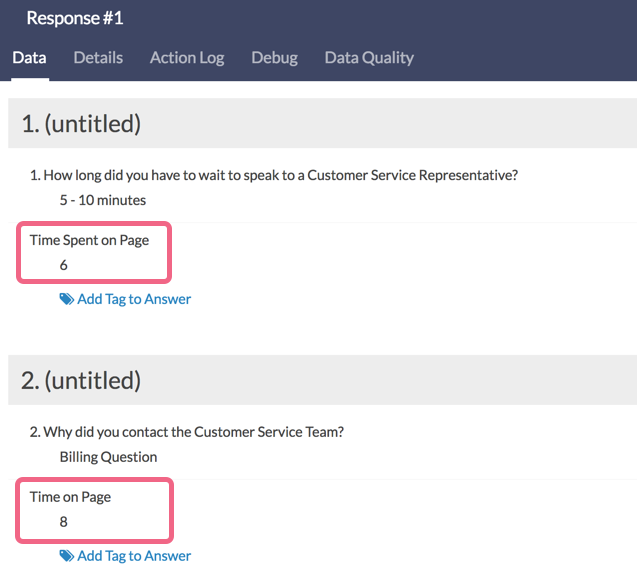Click the Response #1 title

pyautogui.click(x=75, y=18)
